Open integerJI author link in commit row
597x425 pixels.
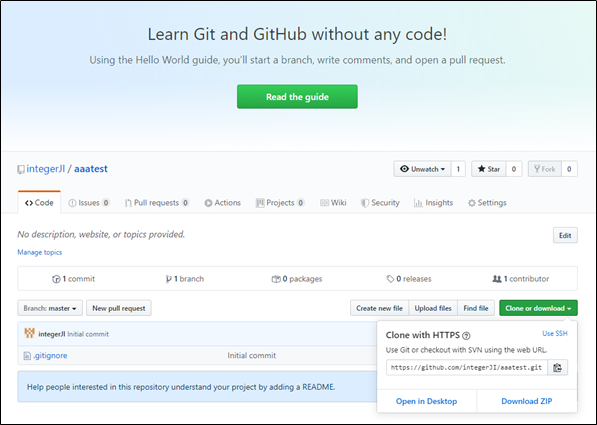(x=52, y=334)
